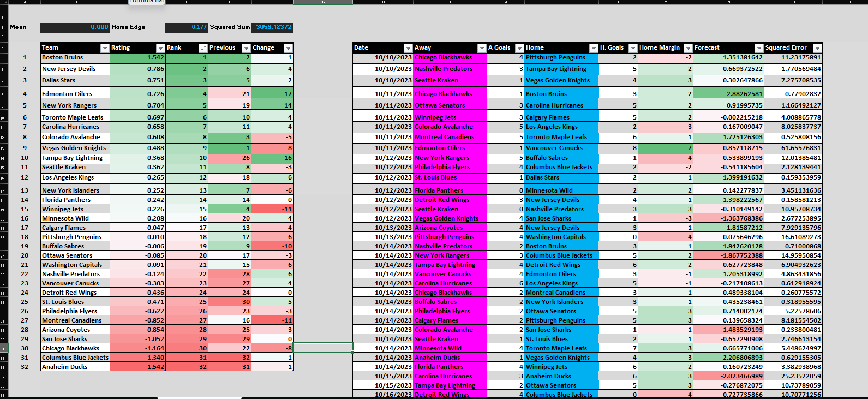Viewport: 868px width, 399px height.
Task: Select forecast value -1.867752388
Action: tap(728, 255)
